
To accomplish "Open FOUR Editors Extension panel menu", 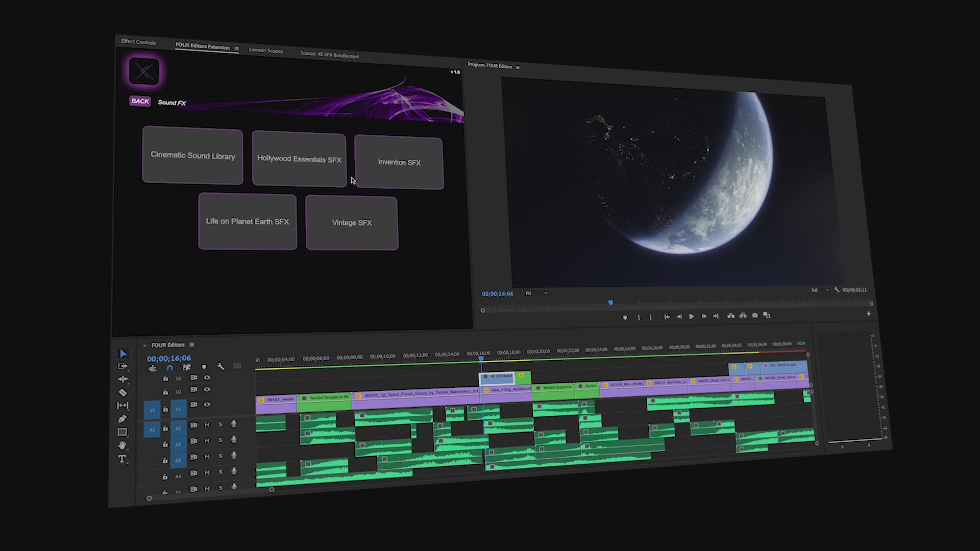I will point(236,48).
